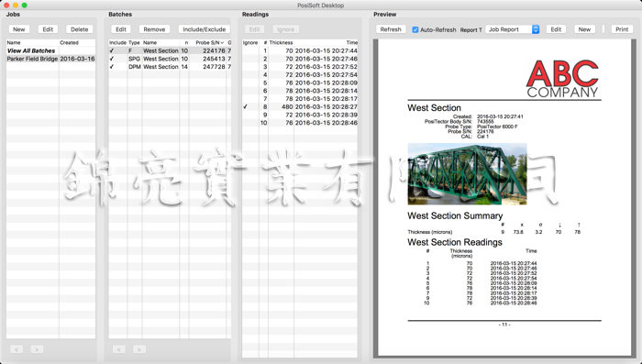Click the Print button
The height and width of the screenshot is (364, 642).
[x=622, y=29]
